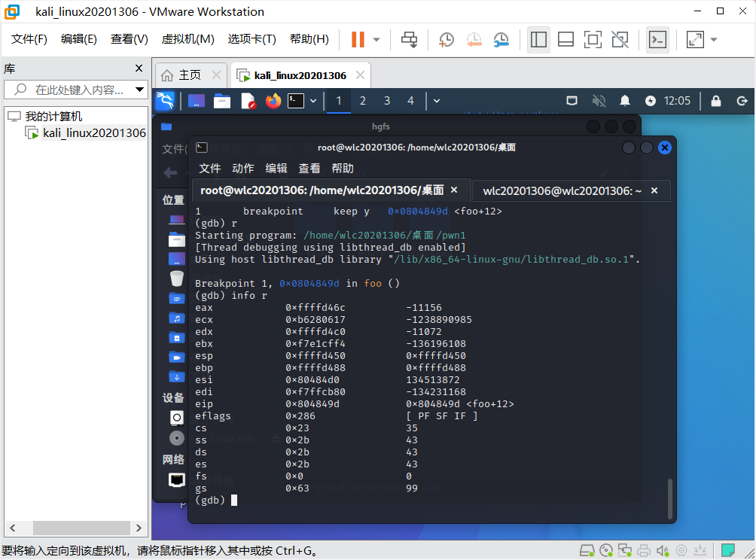Switch to wlc20201306@wlc20201306: ~ terminal tab

(562, 191)
